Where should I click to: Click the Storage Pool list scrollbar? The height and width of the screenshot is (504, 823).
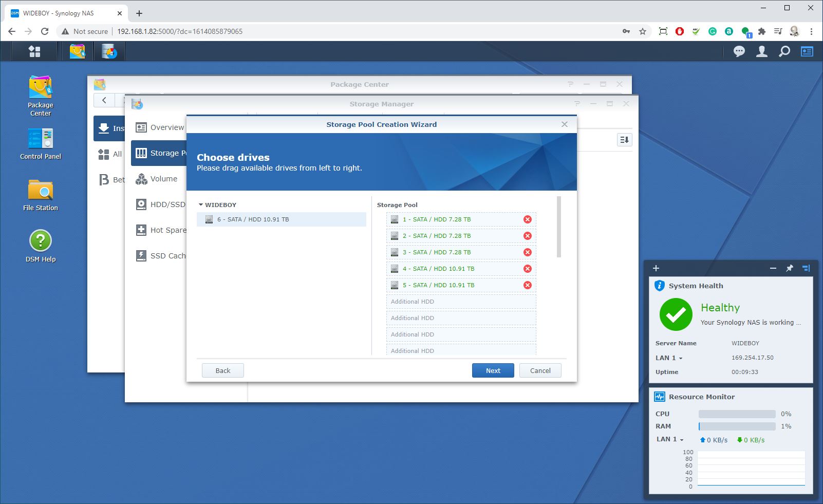coord(559,227)
